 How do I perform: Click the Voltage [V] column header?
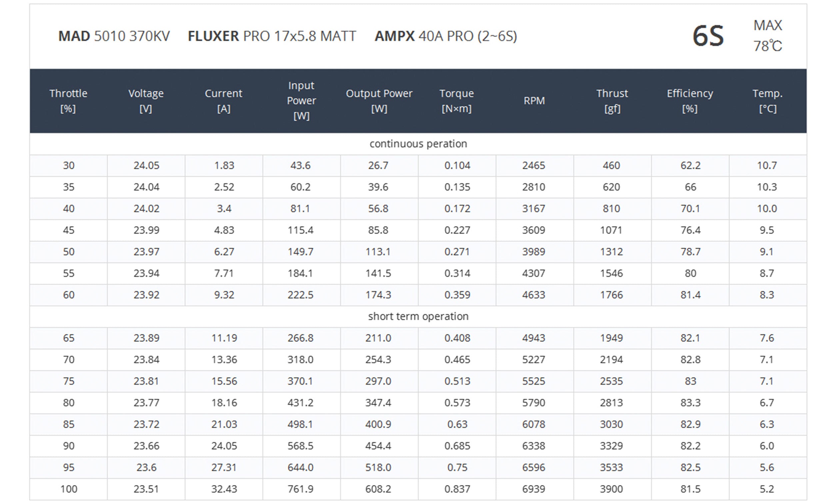[x=146, y=101]
